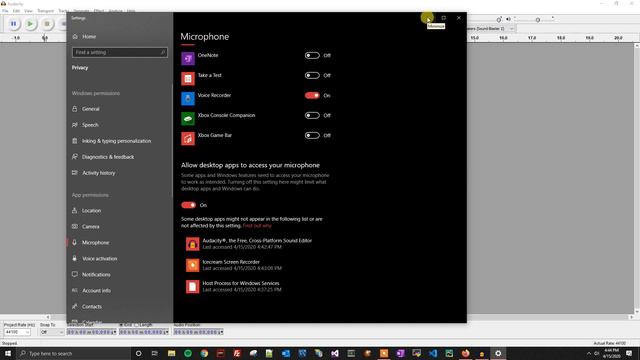Viewport: 640px width, 360px height.
Task: Click the Audacity vertical scrollbar down arrow
Action: coord(637,311)
